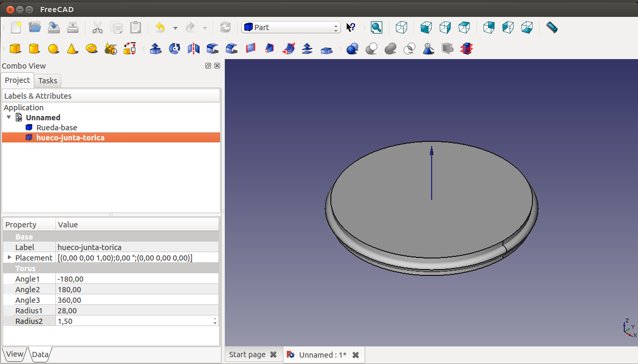The height and width of the screenshot is (364, 638).
Task: Expand the Placement property row
Action: (x=9, y=257)
